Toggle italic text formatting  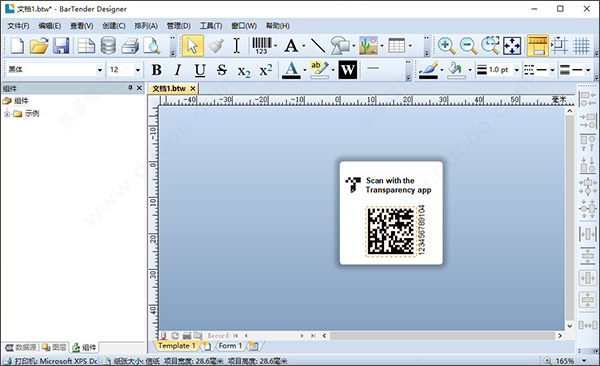(178, 70)
